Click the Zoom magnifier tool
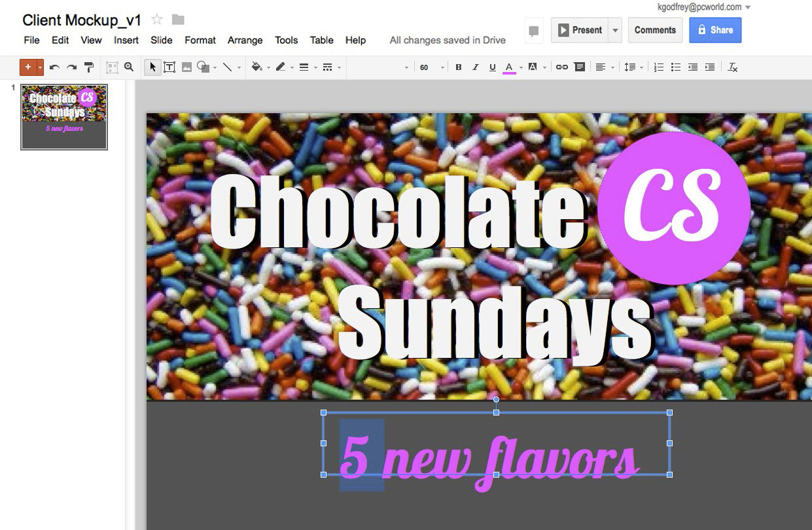Viewport: 812px width, 530px height. click(129, 67)
